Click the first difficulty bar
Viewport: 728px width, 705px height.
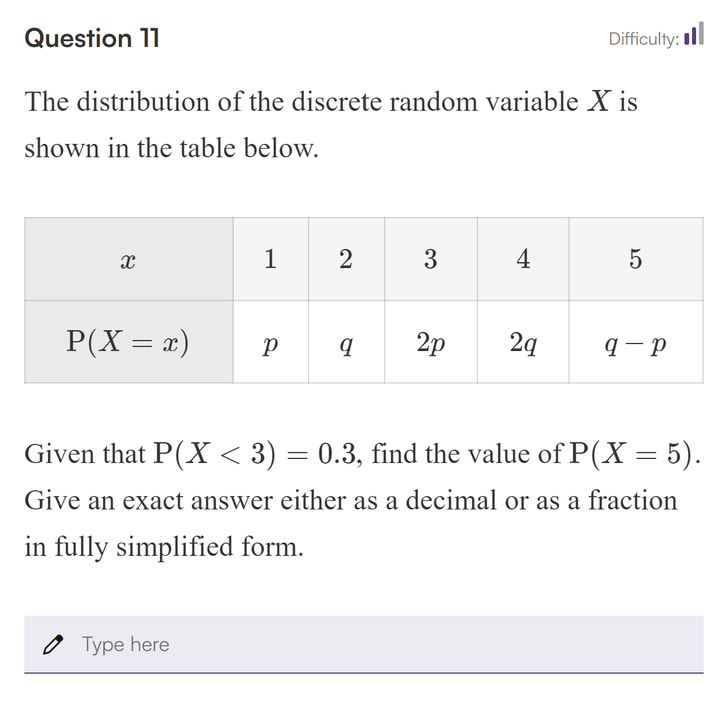click(x=688, y=39)
